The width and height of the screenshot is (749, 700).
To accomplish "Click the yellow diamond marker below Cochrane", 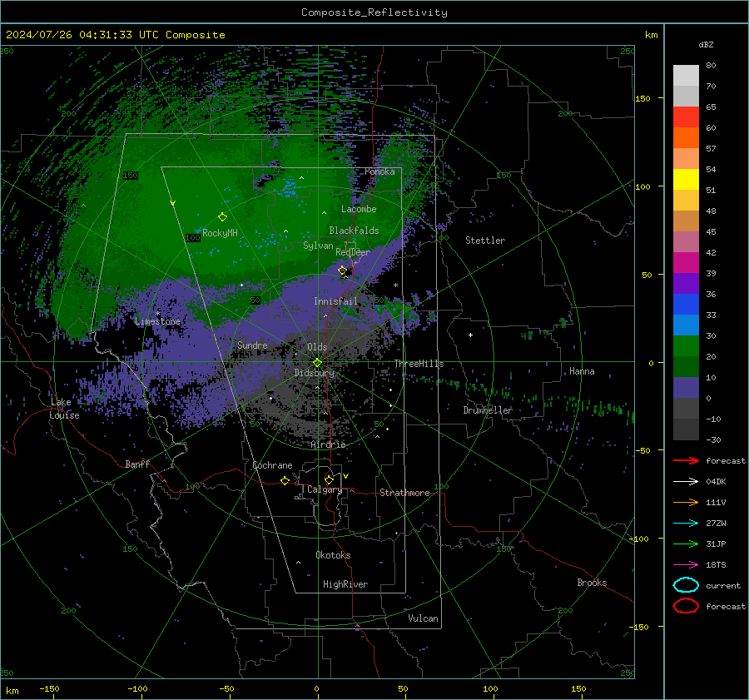I will coord(285,481).
